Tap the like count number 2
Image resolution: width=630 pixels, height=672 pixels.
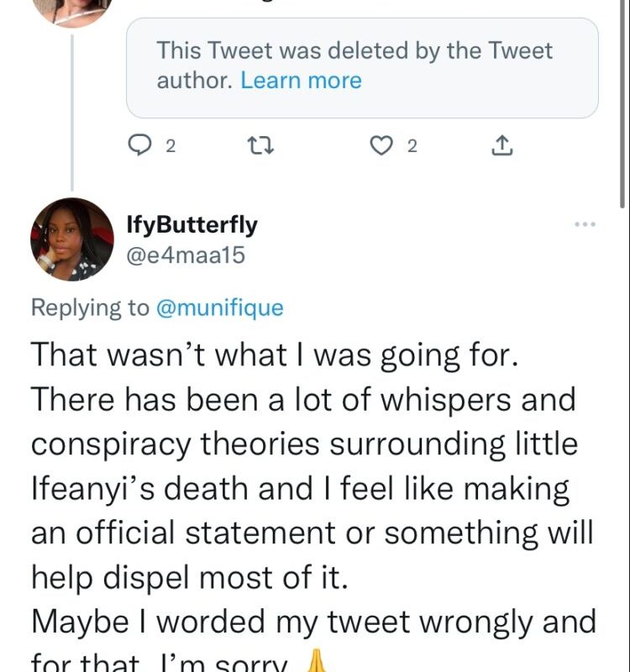coord(412,147)
